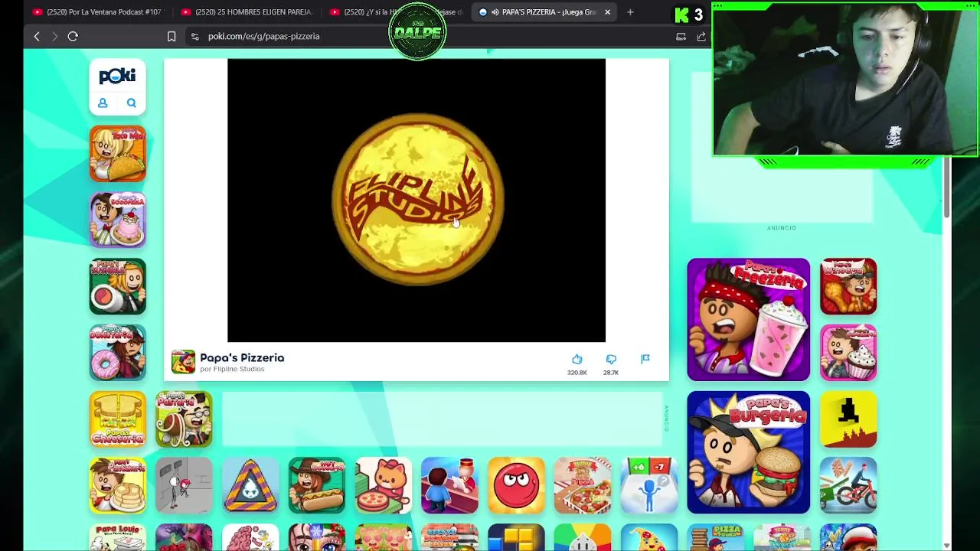Screen dimensions: 980x551
Task: Open the striped triangle game thumbnail
Action: 250,486
